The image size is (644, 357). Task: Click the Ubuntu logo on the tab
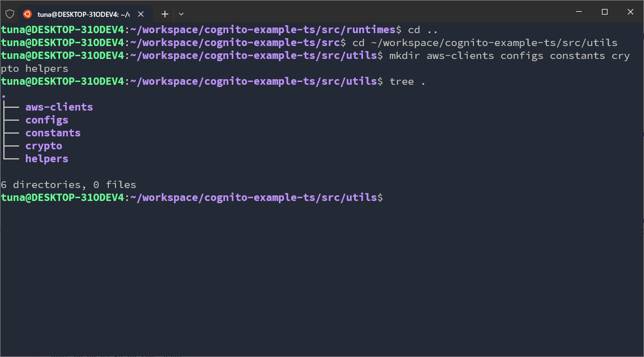(x=27, y=13)
